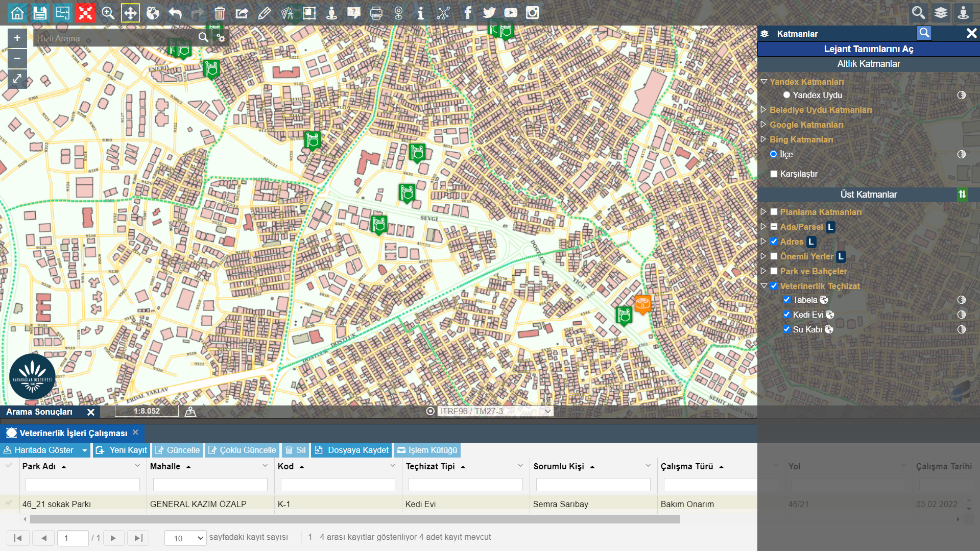The width and height of the screenshot is (980, 551).
Task: Select the Yandex Uydu radio button
Action: [x=786, y=95]
